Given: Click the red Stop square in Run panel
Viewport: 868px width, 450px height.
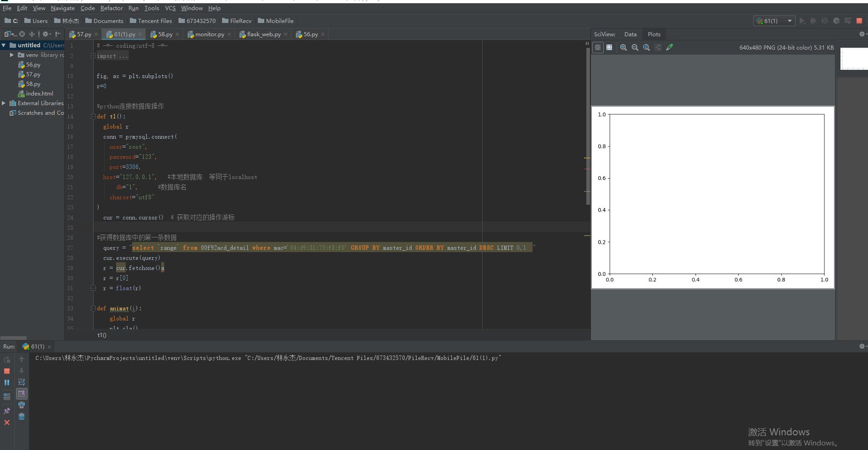Looking at the screenshot, I should click(7, 371).
